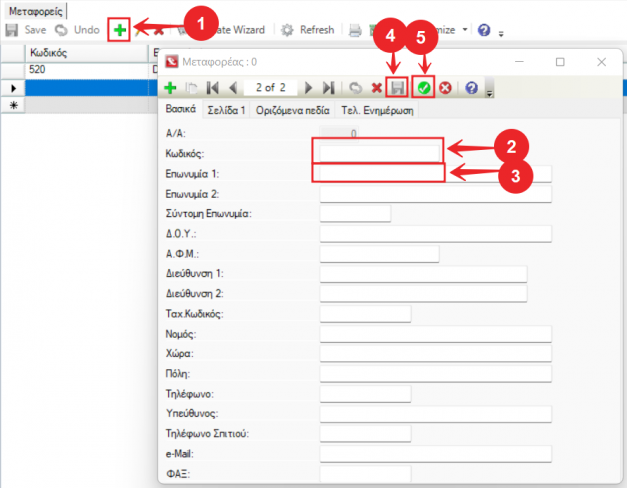Select grid cell with value 520
627x488 pixels.
pos(87,70)
